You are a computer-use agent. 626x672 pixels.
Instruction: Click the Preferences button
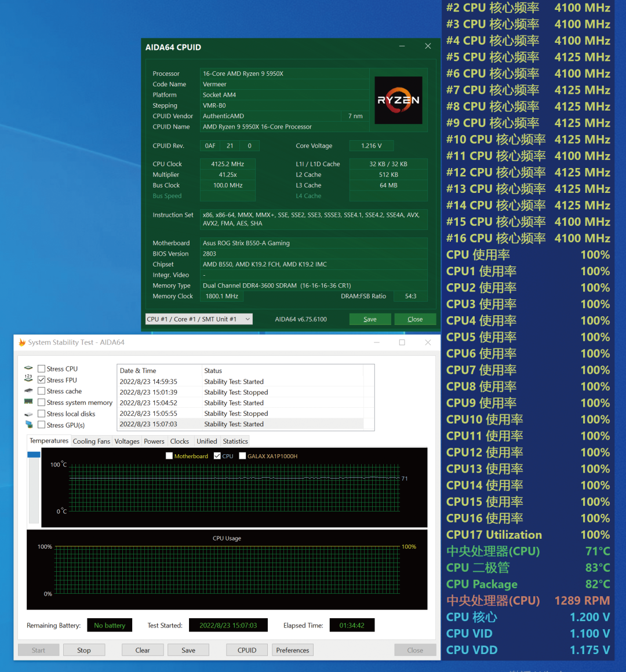coord(293,650)
